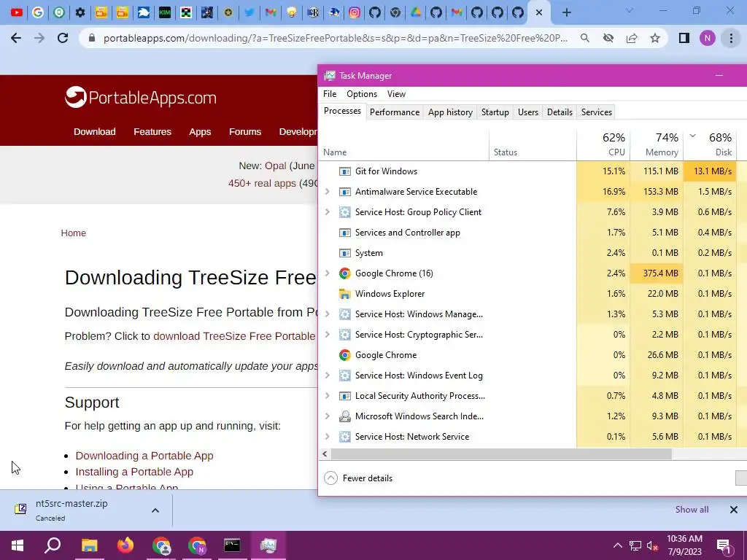Screen dimensions: 747x560
Task: Expand Service Host: Group Policy Client
Action: pos(328,212)
